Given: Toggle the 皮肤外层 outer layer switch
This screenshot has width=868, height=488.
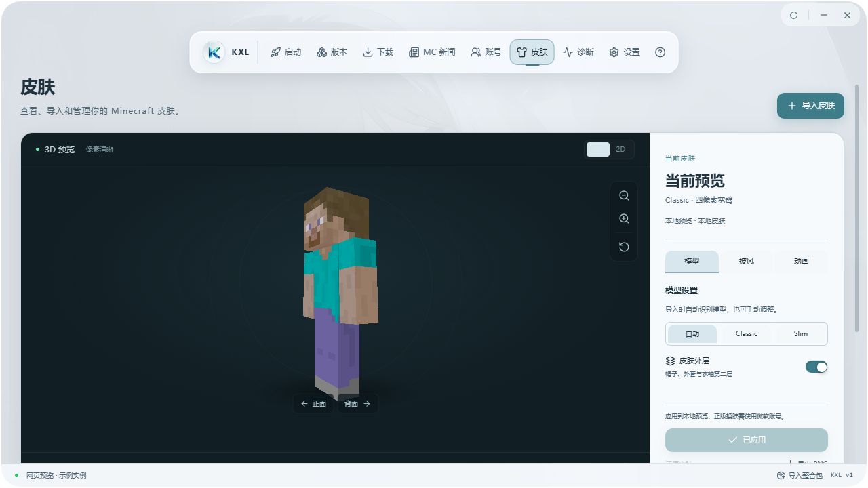Looking at the screenshot, I should point(816,367).
